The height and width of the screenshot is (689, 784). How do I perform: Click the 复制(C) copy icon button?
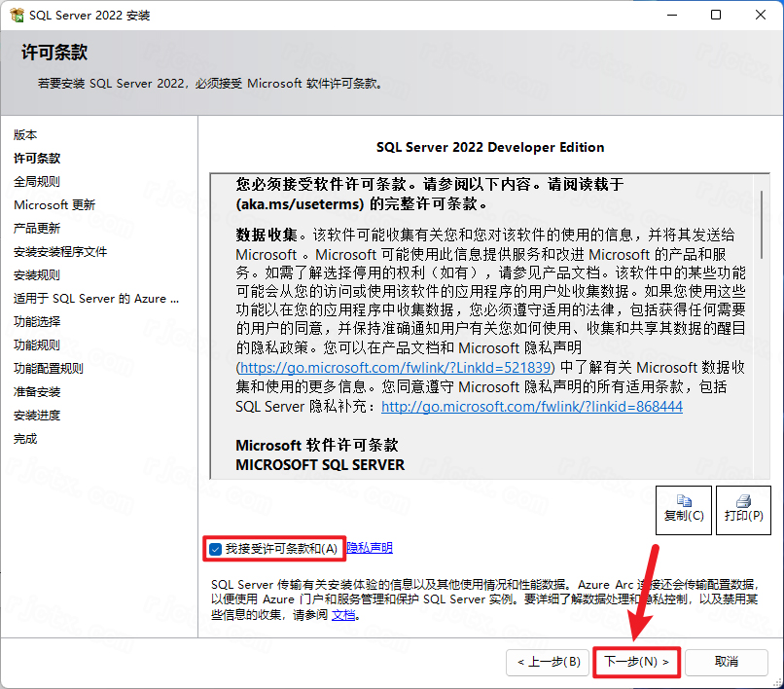tap(684, 510)
